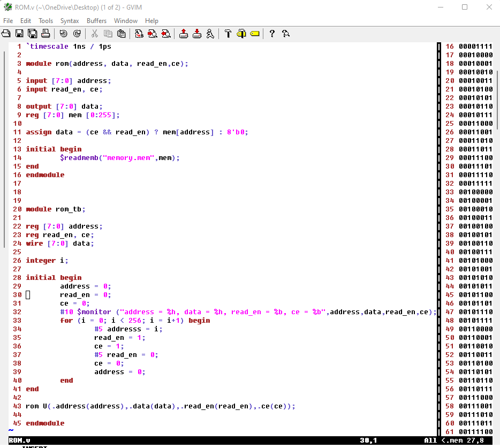Click the Load Session toolbar icon
Image resolution: width=500 pixels, height=448 pixels.
click(184, 34)
